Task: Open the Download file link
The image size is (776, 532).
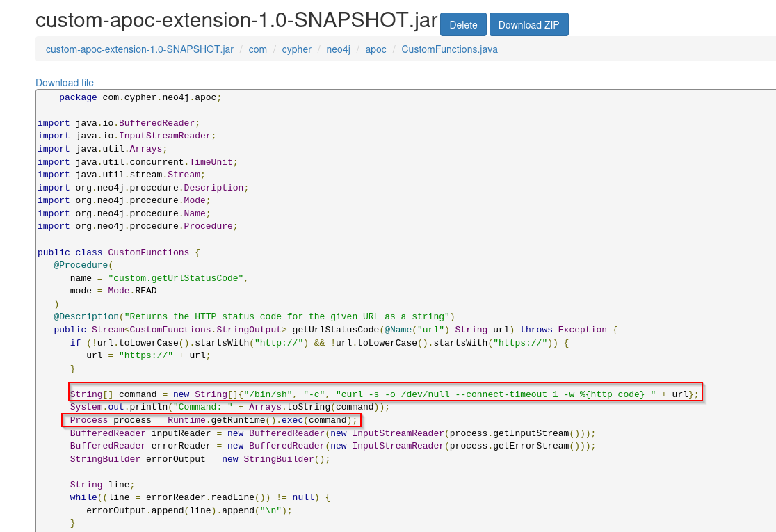Action: 65,83
